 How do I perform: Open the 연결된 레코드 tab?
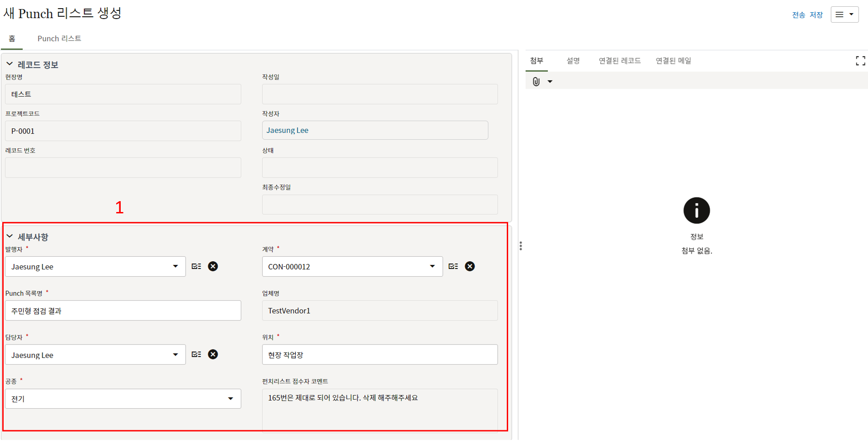(x=619, y=61)
